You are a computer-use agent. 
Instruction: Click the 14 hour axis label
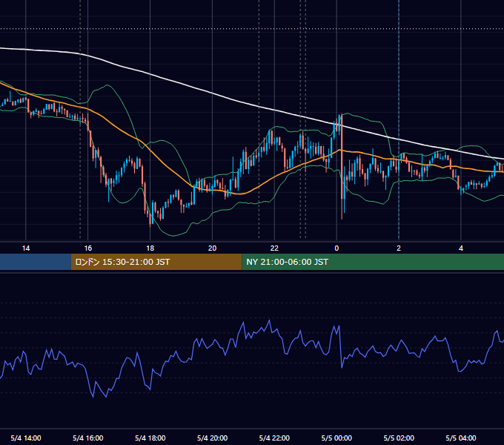(x=26, y=248)
